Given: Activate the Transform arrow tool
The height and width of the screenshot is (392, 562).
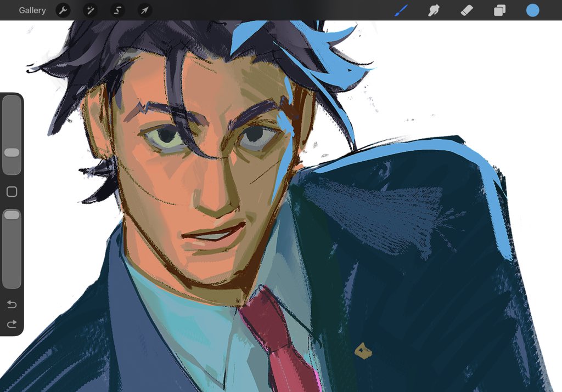Looking at the screenshot, I should coord(145,10).
